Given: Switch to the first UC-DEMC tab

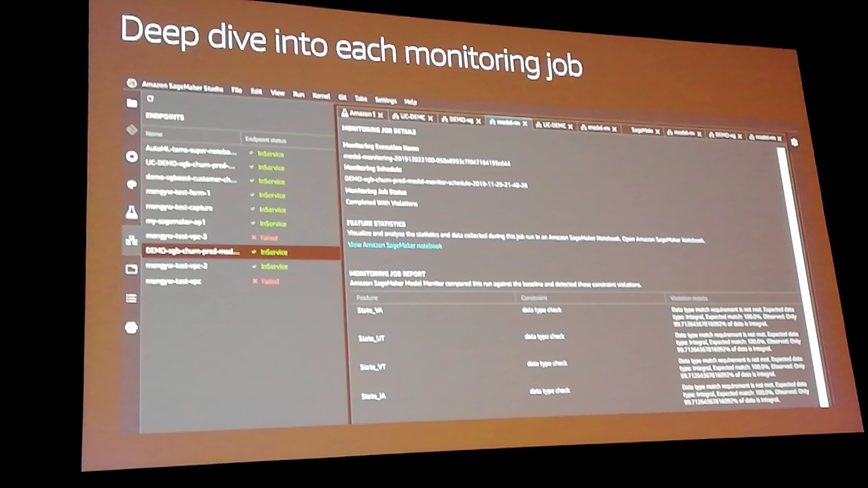Looking at the screenshot, I should 412,117.
